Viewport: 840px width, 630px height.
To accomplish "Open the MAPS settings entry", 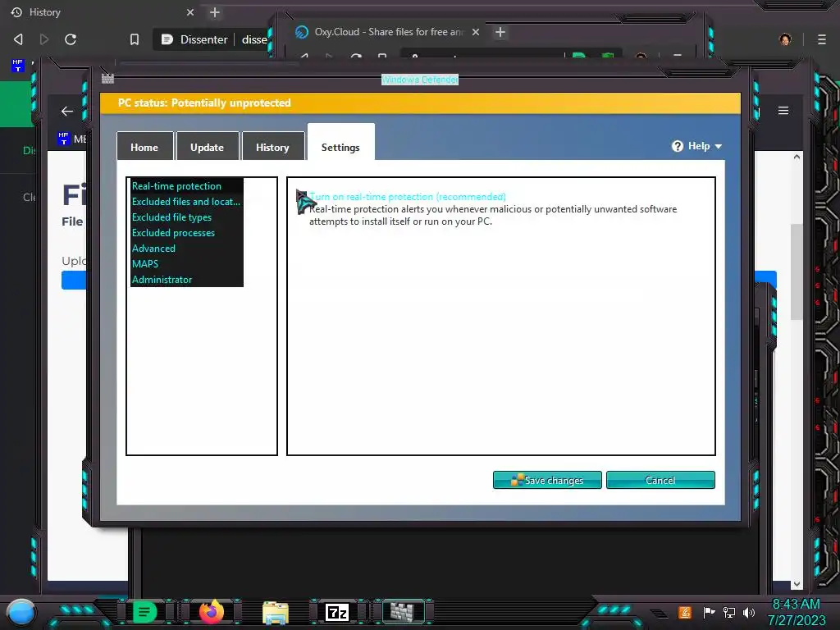I will pos(145,263).
